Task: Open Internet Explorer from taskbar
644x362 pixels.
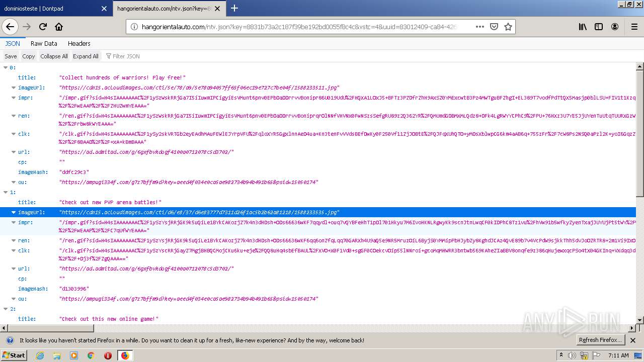Action: click(40, 355)
